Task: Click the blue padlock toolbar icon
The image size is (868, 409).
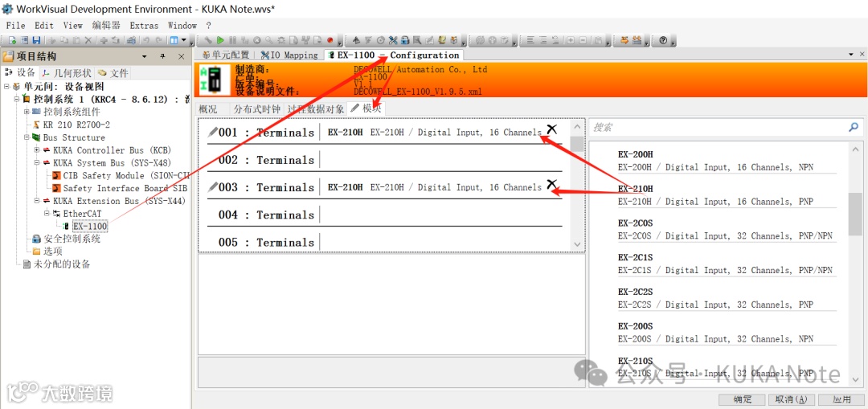Action: [405, 40]
